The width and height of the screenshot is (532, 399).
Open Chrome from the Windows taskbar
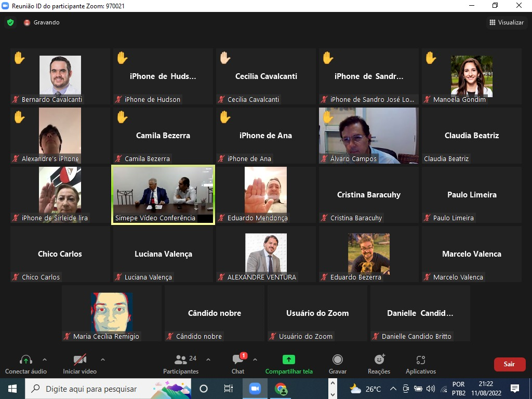(x=281, y=389)
